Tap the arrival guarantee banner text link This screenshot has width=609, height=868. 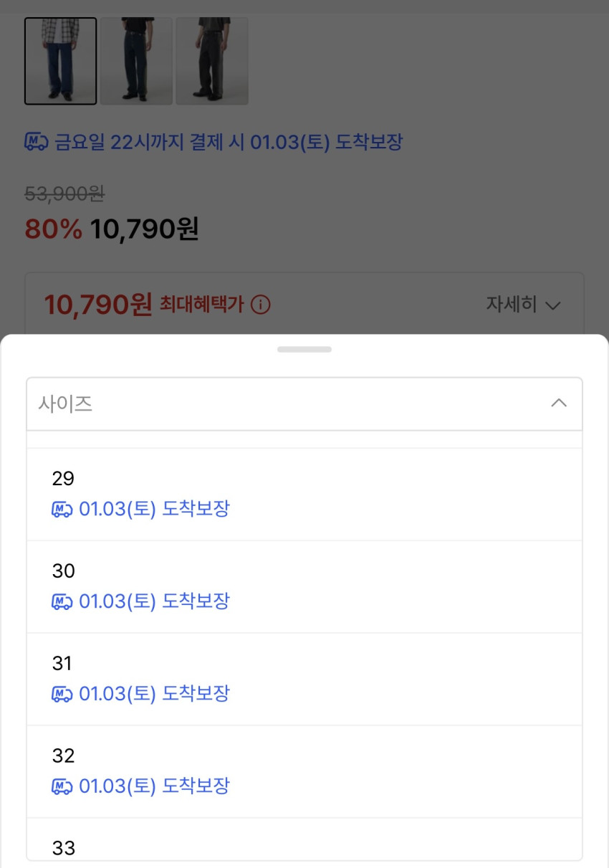(228, 142)
